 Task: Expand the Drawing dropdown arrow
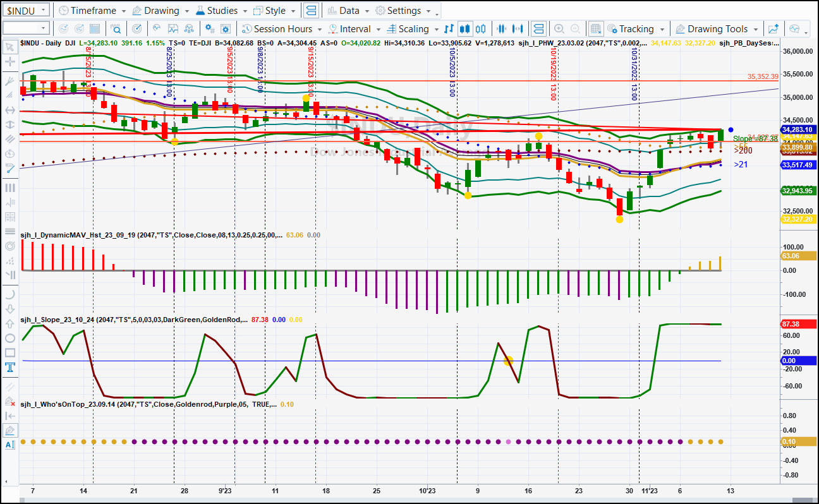pos(186,11)
